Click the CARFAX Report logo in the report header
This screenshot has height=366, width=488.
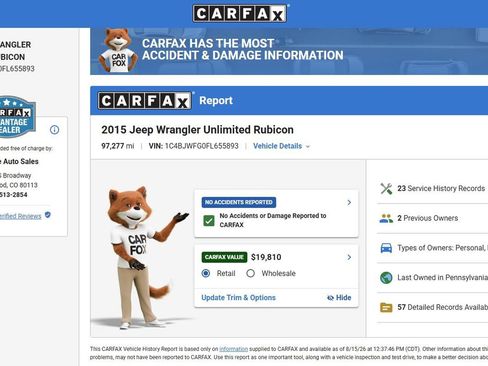[x=145, y=101]
